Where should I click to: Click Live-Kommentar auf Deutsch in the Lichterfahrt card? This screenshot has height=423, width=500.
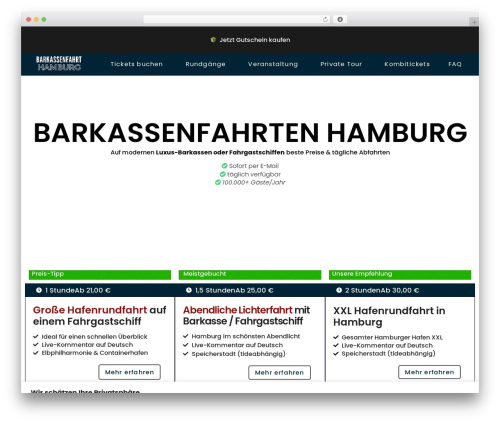[237, 345]
